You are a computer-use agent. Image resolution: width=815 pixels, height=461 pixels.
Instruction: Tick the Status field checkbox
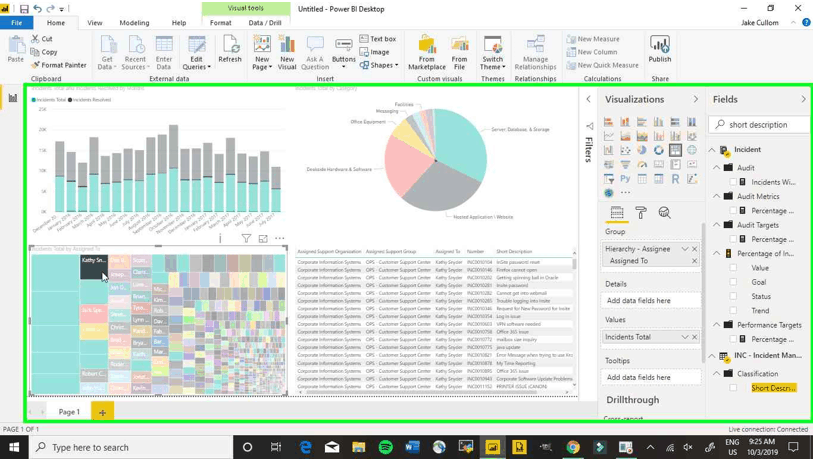pyautogui.click(x=733, y=296)
